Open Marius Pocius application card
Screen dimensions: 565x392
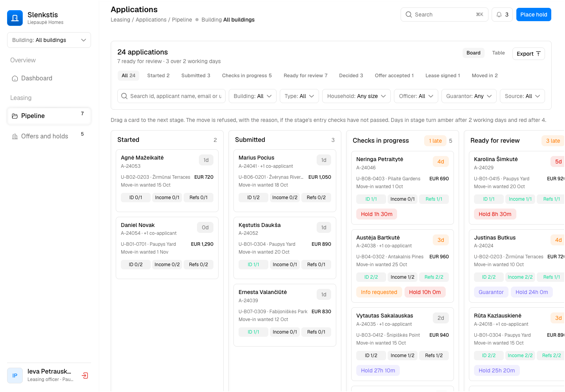point(285,181)
